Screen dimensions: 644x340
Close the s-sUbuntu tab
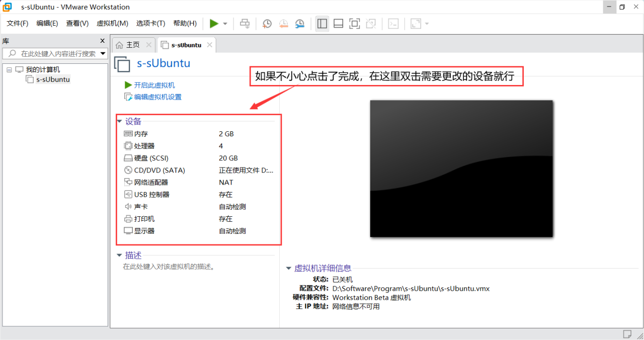click(210, 45)
